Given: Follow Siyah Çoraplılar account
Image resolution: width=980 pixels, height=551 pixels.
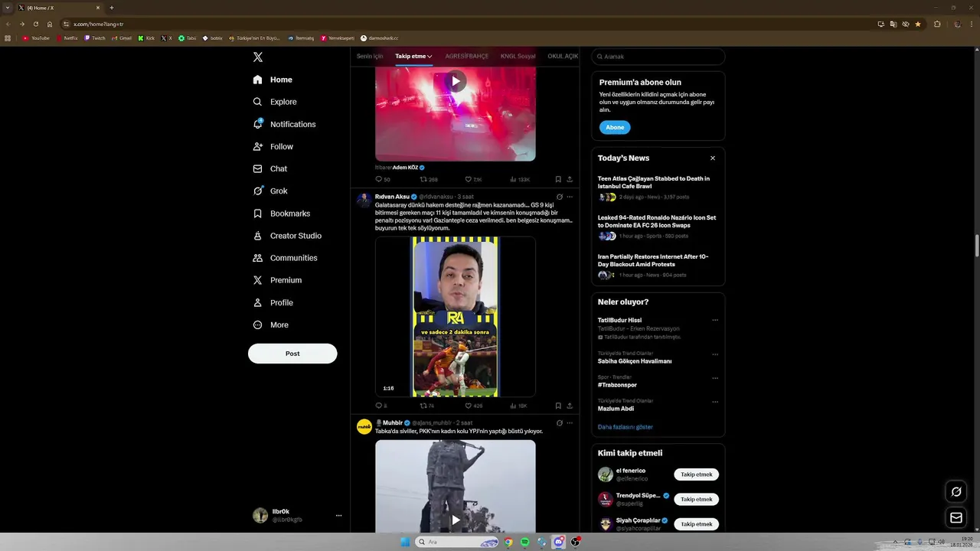Looking at the screenshot, I should click(696, 524).
